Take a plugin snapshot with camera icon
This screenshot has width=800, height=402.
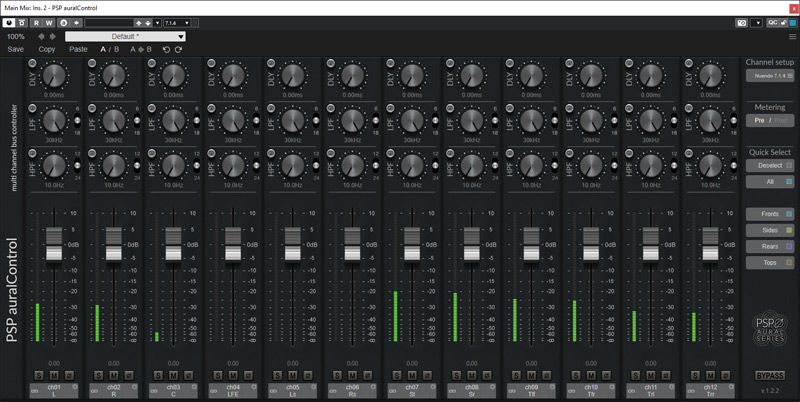741,21
